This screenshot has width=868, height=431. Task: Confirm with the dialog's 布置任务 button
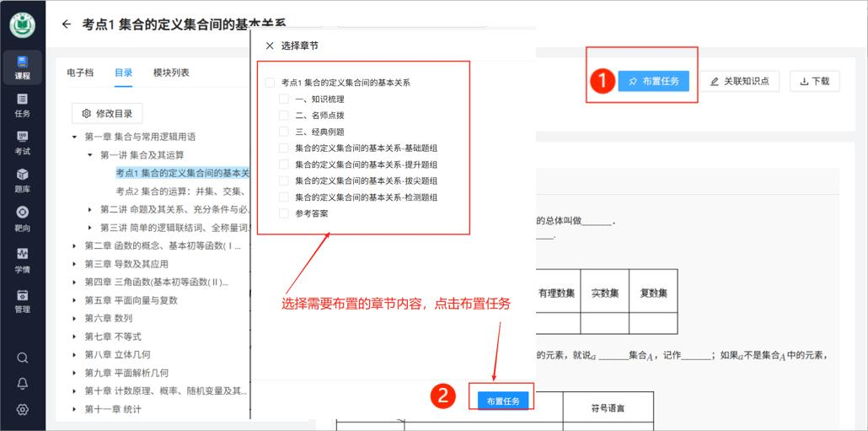[x=503, y=401]
